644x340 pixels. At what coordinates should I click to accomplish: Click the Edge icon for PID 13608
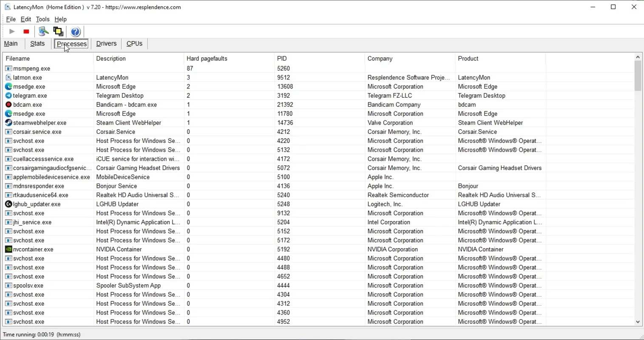(9, 86)
